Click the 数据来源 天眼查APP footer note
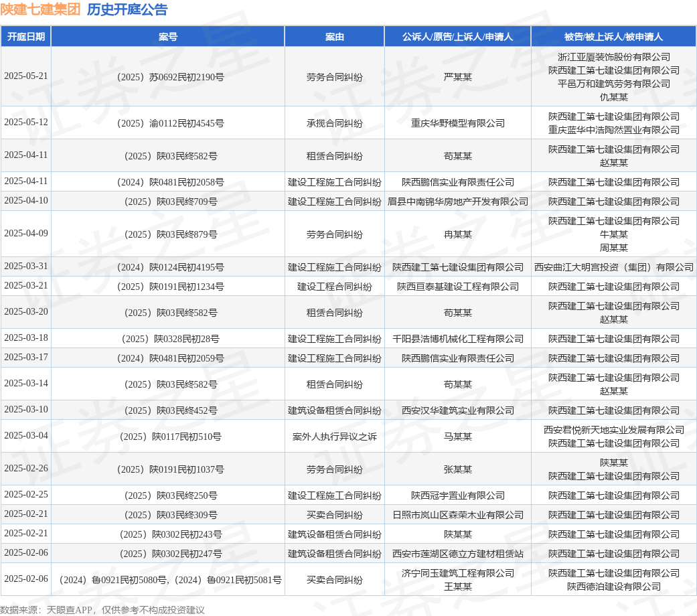 [102, 610]
